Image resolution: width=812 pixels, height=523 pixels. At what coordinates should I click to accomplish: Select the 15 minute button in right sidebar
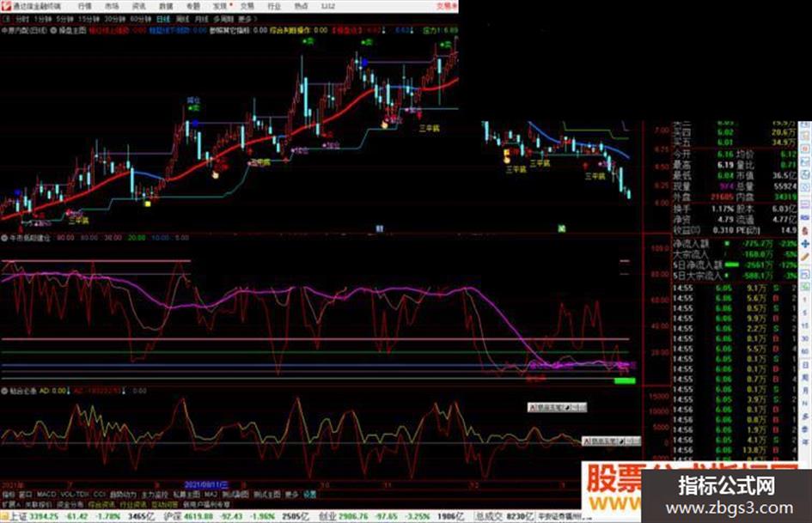click(x=805, y=325)
